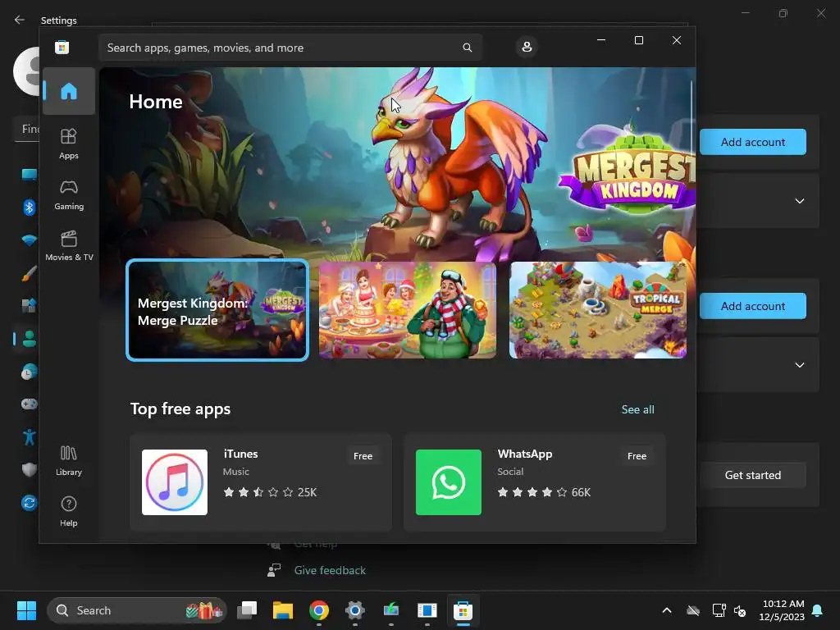Viewport: 840px width, 630px height.
Task: Open the Store Library
Action: pyautogui.click(x=69, y=461)
